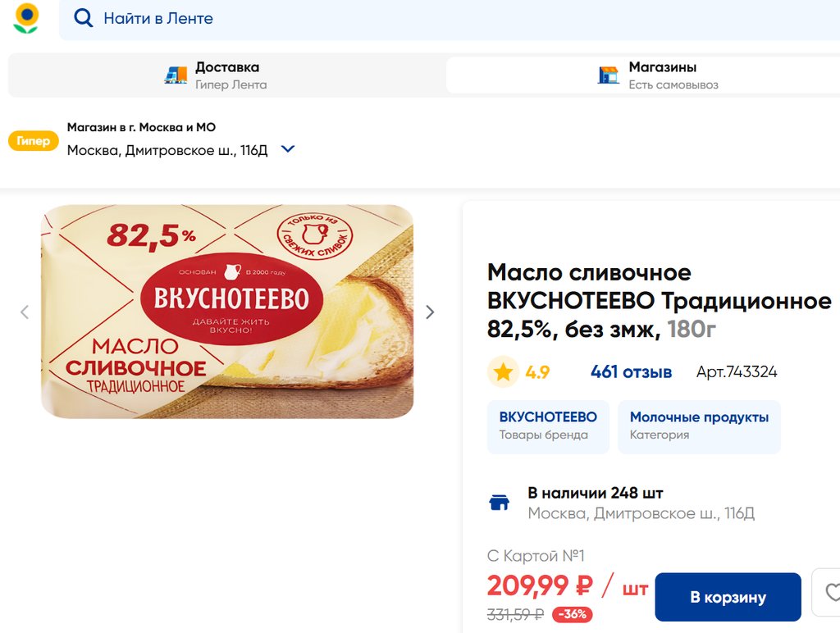Viewport: 840px width, 633px height.
Task: Click the yellow rating star icon
Action: (x=503, y=372)
